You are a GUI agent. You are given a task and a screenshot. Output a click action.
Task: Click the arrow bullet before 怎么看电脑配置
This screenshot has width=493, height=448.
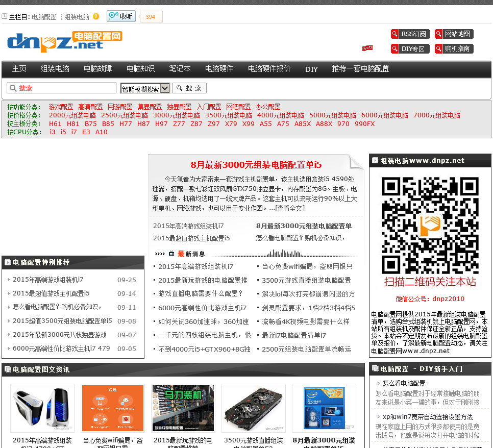pyautogui.click(x=378, y=383)
